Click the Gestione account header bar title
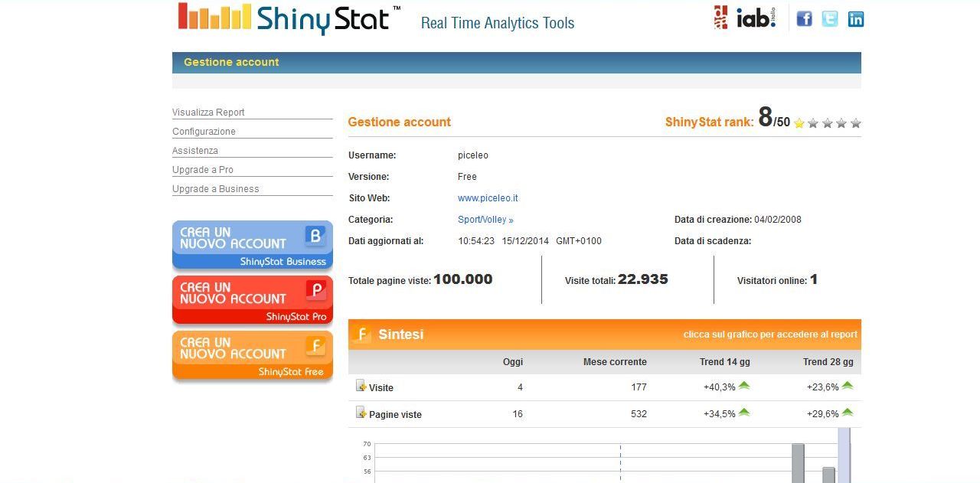This screenshot has width=980, height=483. [x=231, y=62]
